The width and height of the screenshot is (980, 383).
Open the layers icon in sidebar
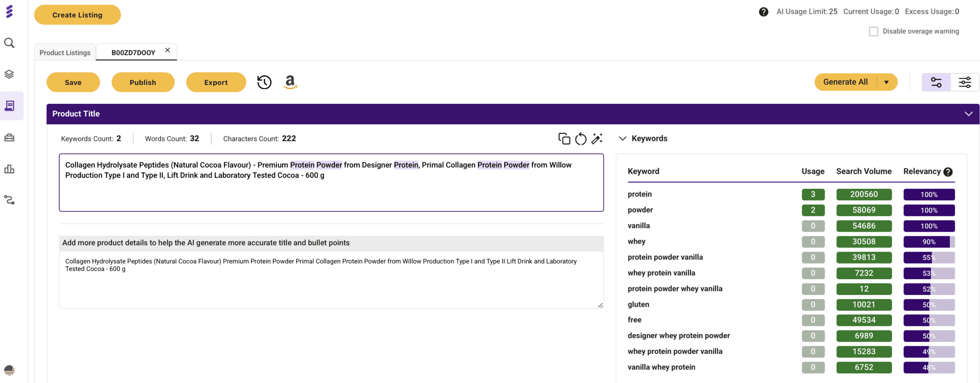tap(10, 74)
